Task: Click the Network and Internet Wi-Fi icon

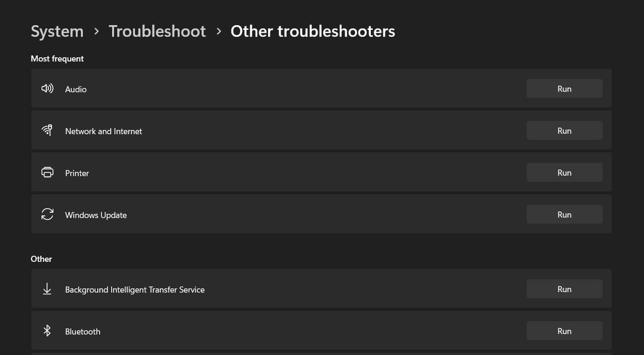Action: pyautogui.click(x=47, y=130)
